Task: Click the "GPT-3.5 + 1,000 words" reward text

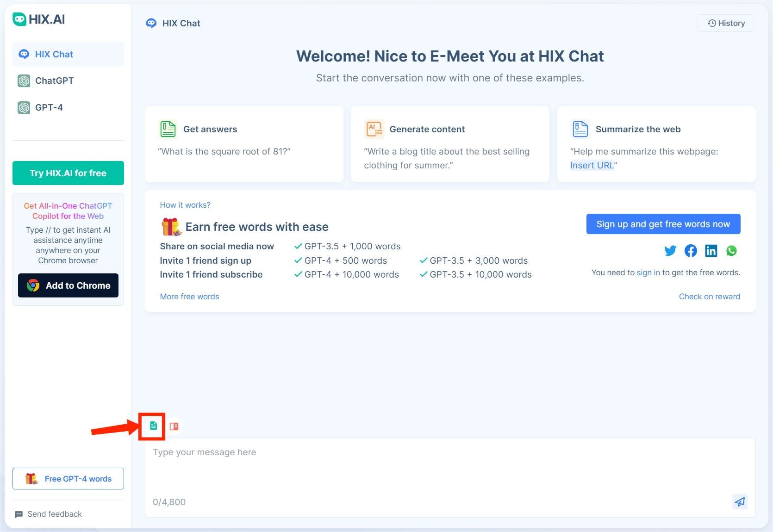Action: 352,246
